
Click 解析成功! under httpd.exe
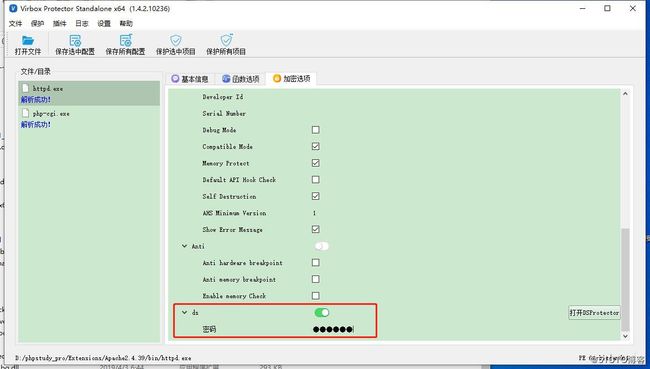point(36,100)
